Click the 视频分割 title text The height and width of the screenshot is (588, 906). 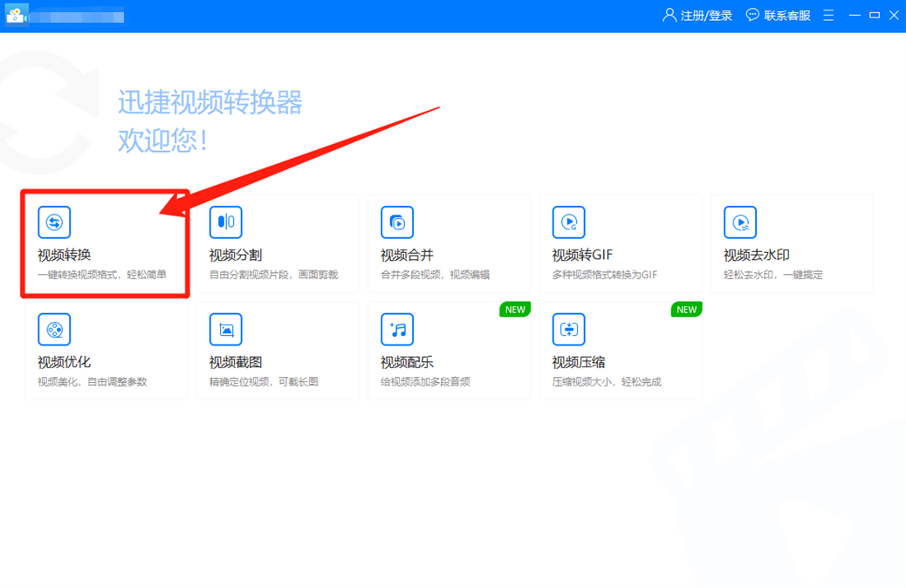click(236, 256)
